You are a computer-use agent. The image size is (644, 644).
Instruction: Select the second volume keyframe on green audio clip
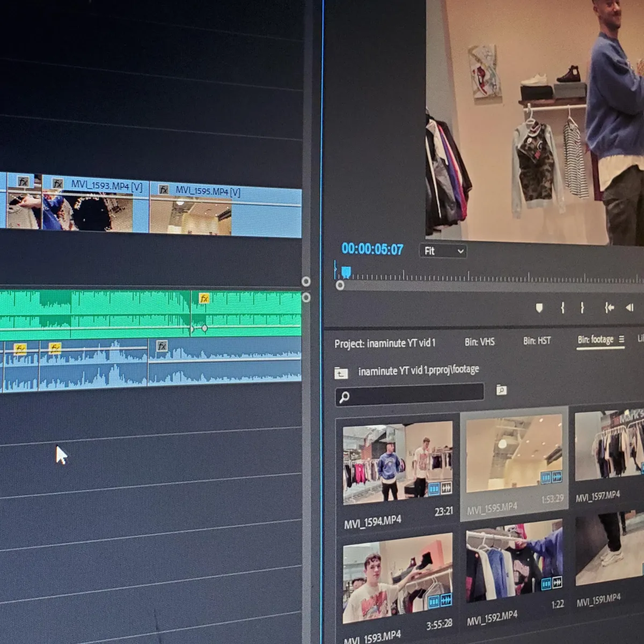click(204, 328)
